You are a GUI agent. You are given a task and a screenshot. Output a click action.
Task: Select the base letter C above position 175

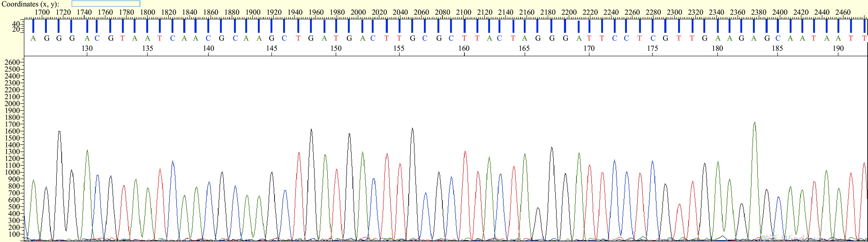tap(653, 38)
